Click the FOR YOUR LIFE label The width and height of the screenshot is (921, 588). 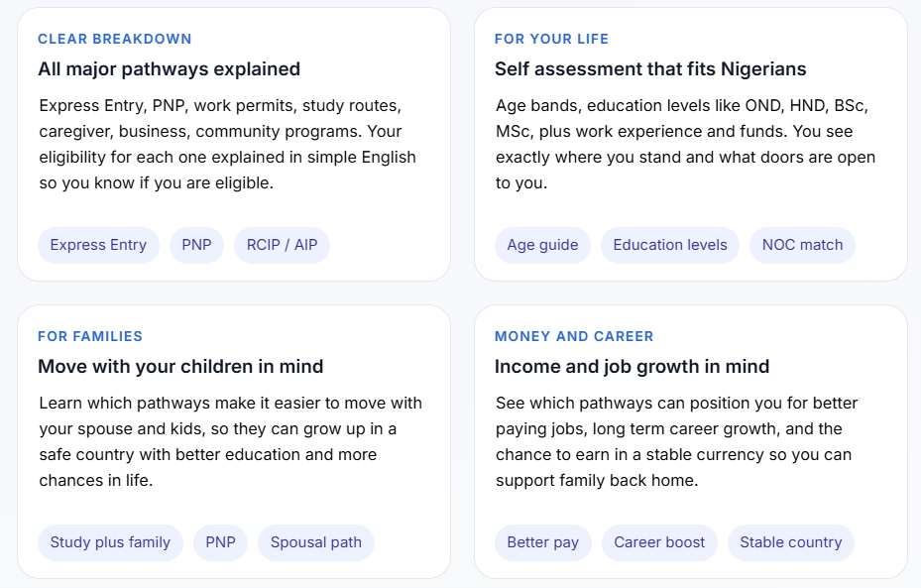point(551,39)
